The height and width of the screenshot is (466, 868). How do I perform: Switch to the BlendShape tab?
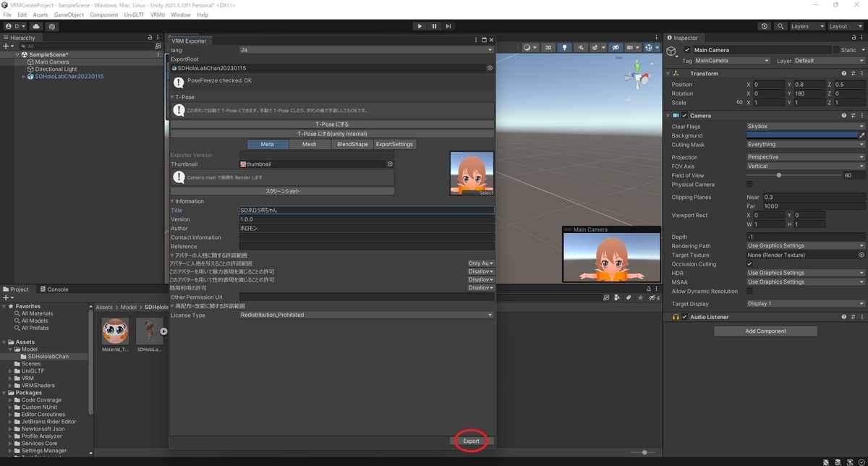point(352,144)
